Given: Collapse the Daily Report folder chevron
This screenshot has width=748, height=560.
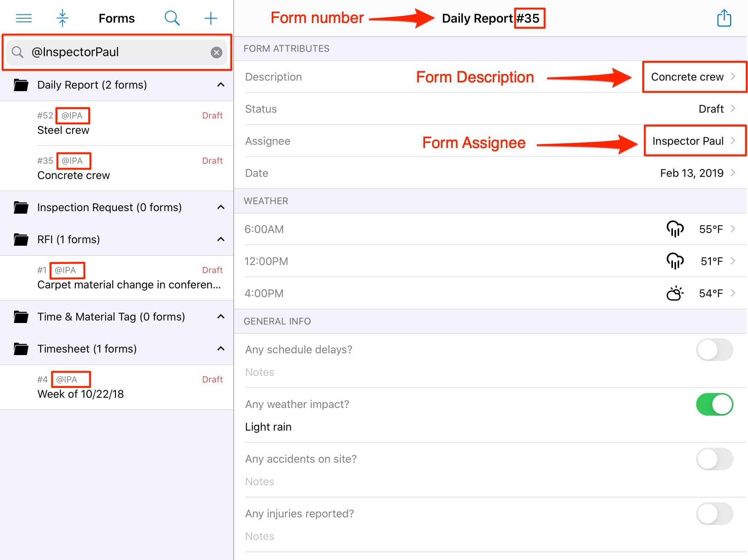Looking at the screenshot, I should point(221,85).
